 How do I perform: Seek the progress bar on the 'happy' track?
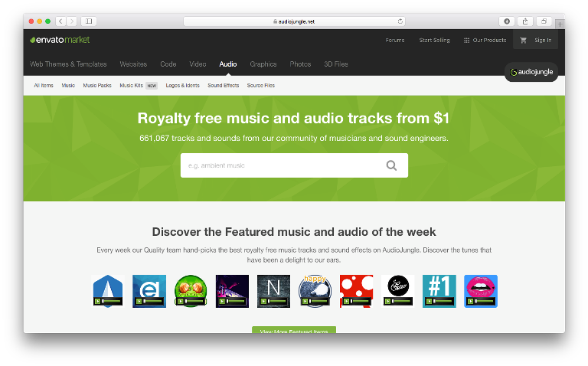[x=318, y=301]
